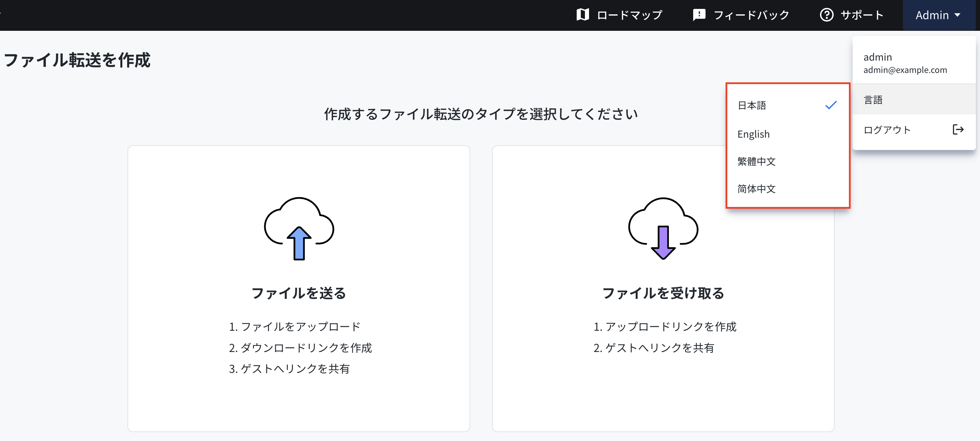
Task: Choose ログアウト from the user menu
Action: (x=914, y=130)
